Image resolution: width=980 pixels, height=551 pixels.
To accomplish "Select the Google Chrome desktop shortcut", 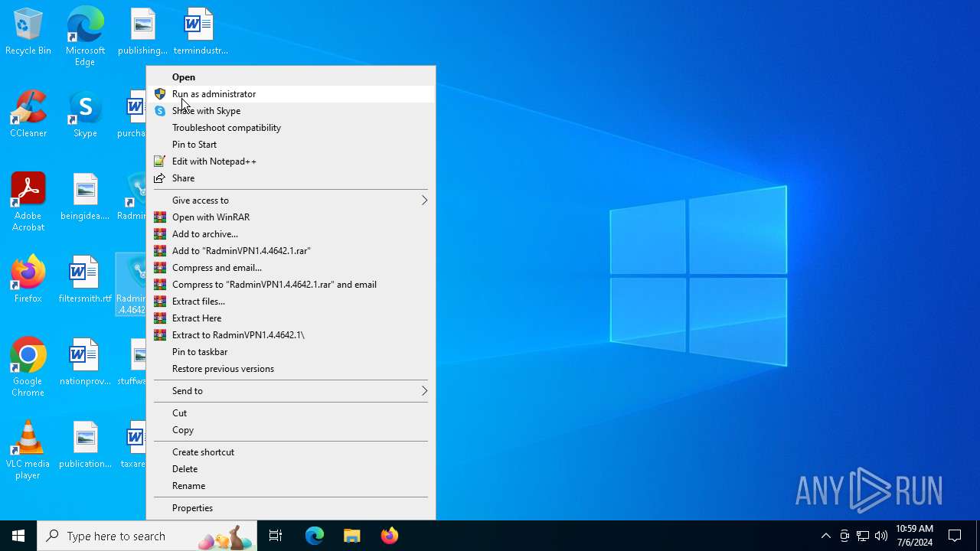I will click(x=28, y=367).
